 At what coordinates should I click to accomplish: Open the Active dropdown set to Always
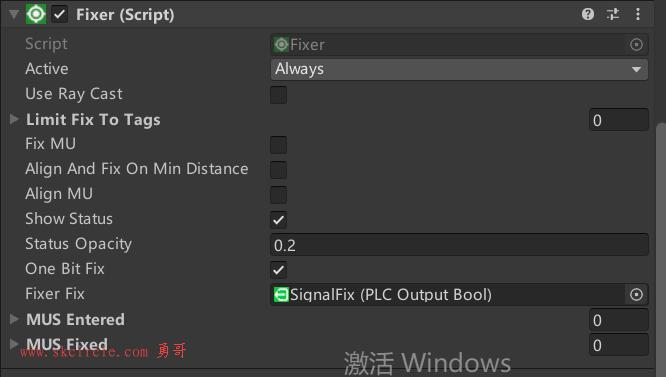(x=459, y=69)
